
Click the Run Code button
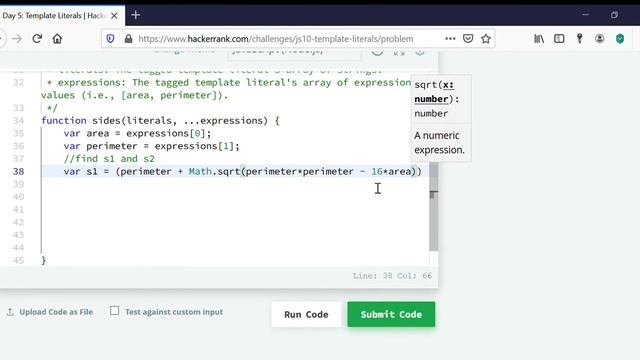(x=306, y=314)
